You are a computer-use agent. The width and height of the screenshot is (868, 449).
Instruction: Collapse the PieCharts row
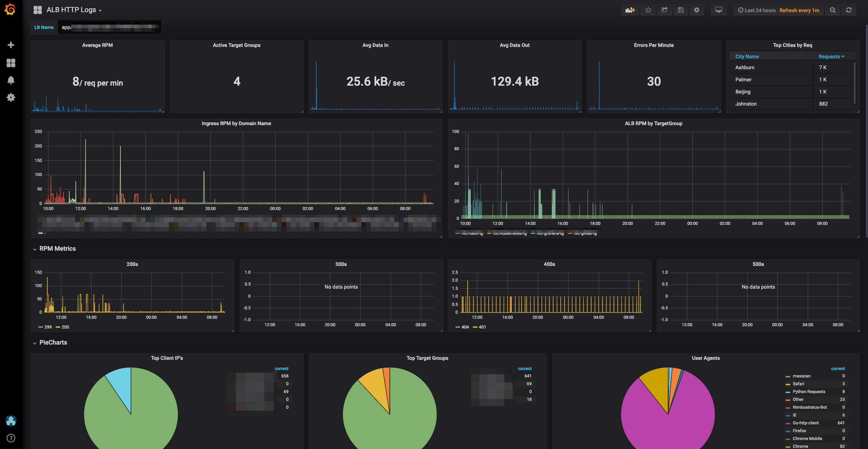click(x=53, y=343)
